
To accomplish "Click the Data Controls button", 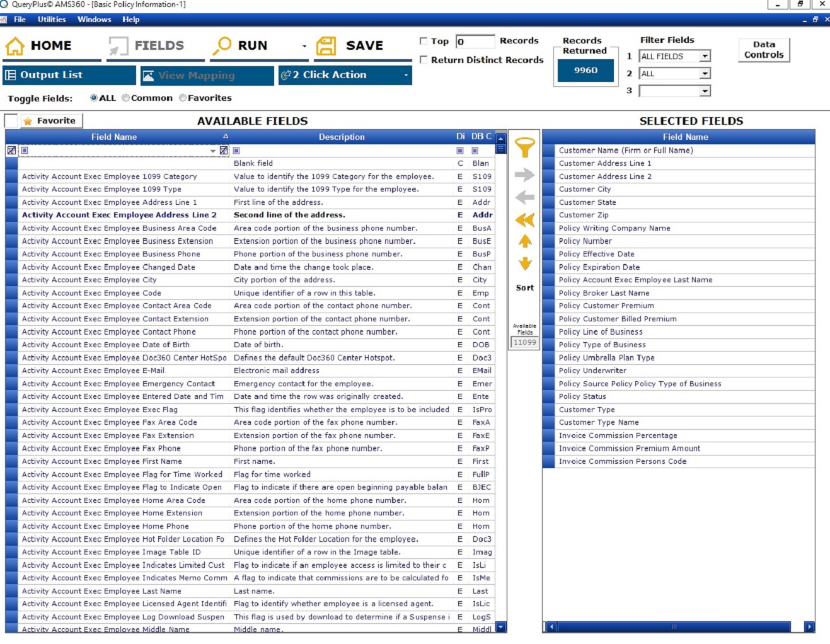I will click(x=764, y=50).
